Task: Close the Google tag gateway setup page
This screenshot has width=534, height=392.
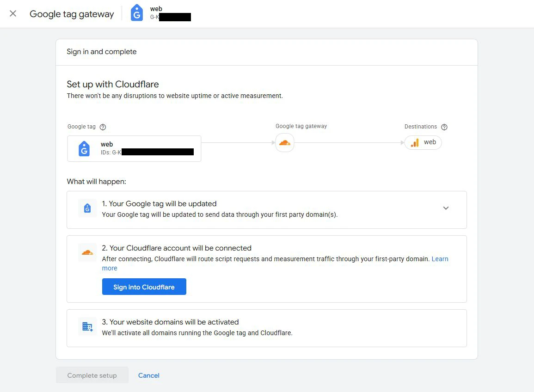Action: [x=13, y=14]
